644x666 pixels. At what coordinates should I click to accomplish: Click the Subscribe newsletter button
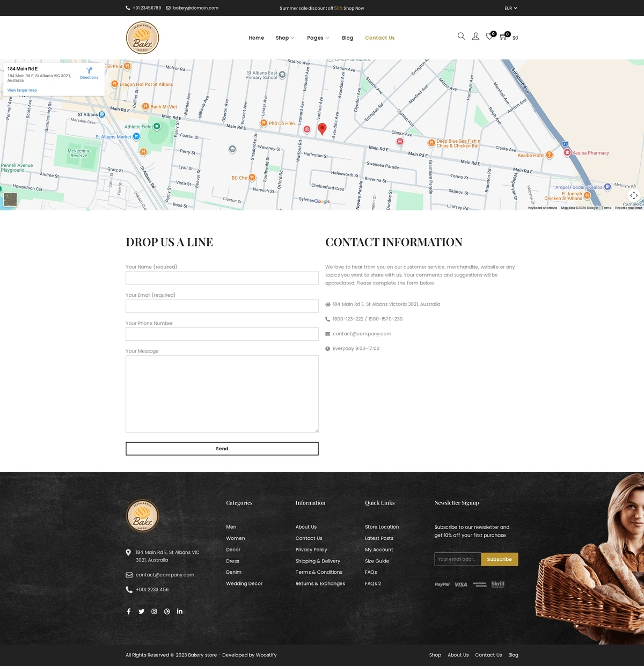(x=499, y=559)
